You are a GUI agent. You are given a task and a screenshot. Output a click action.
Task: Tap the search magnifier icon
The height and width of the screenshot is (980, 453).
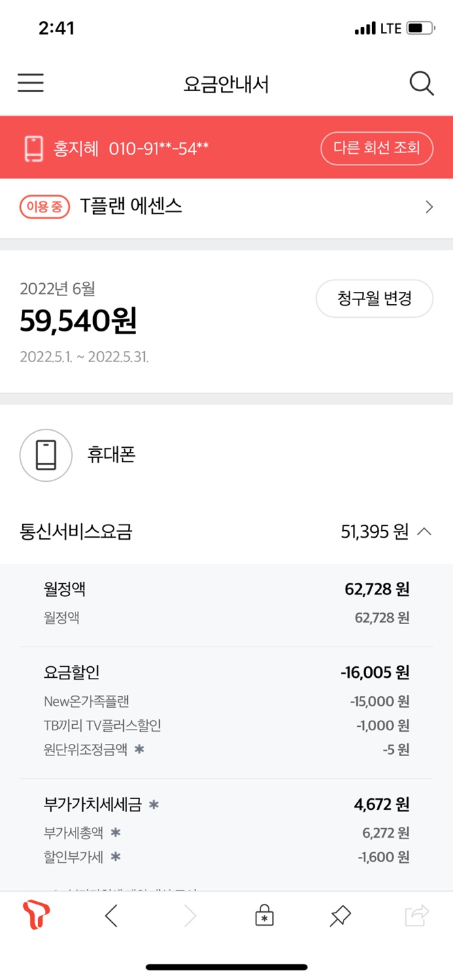pos(421,84)
